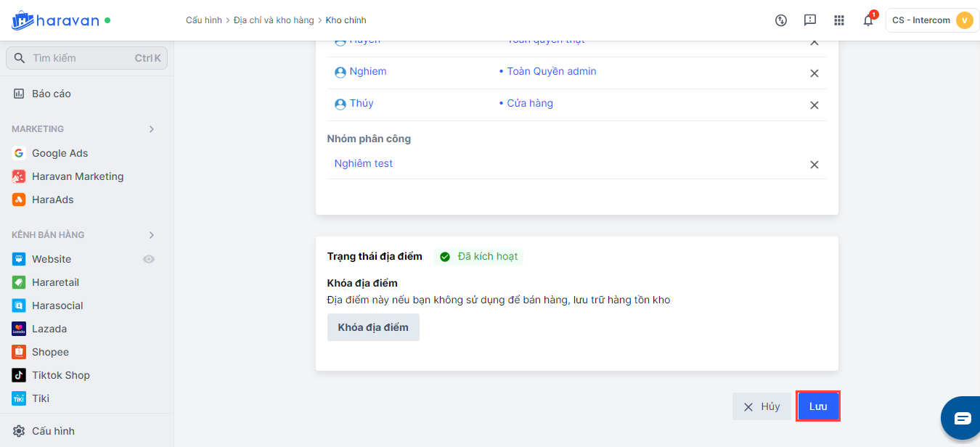The width and height of the screenshot is (980, 447).
Task: Open Google Ads from sidebar
Action: pos(60,153)
